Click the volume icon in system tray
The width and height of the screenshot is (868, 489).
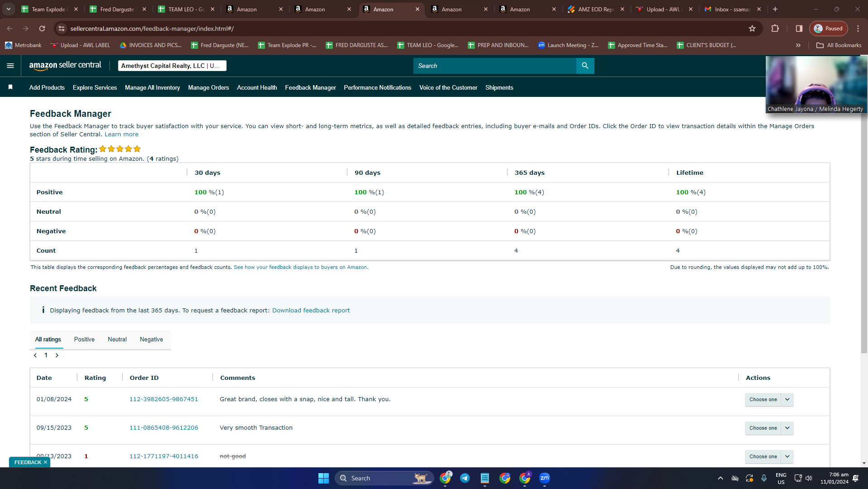coord(809,478)
